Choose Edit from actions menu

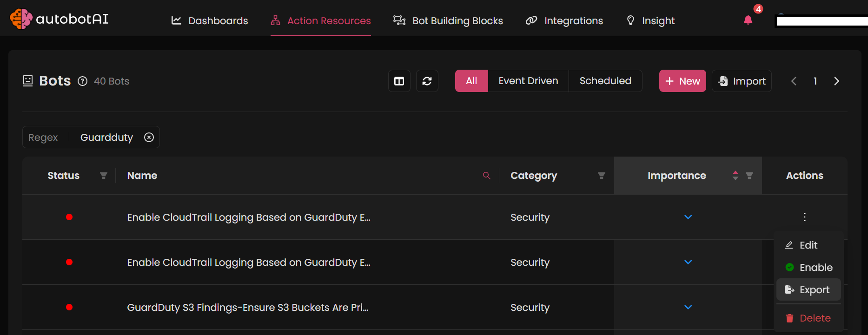click(808, 245)
